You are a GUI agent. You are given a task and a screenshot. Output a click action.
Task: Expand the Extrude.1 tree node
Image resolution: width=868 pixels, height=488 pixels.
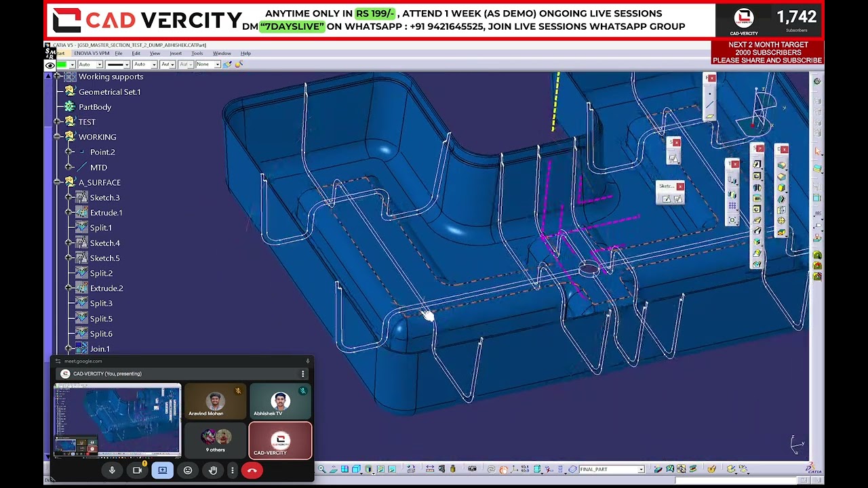[x=69, y=213]
